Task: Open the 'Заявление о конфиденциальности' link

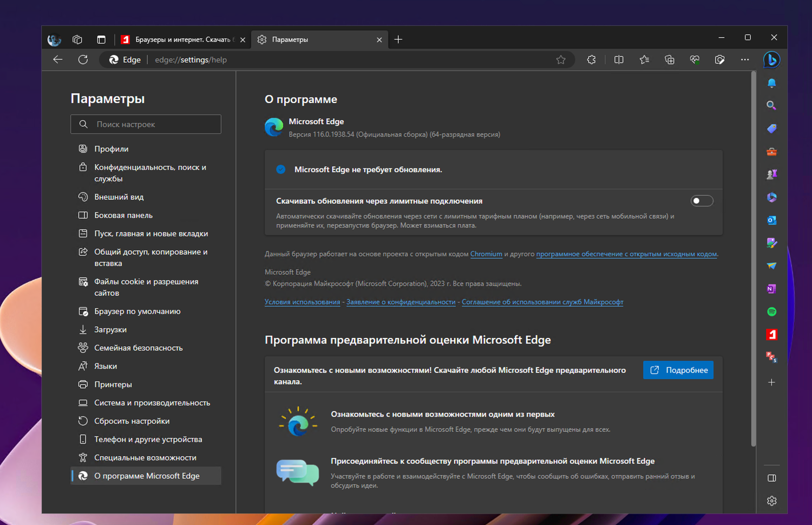Action: (x=401, y=302)
